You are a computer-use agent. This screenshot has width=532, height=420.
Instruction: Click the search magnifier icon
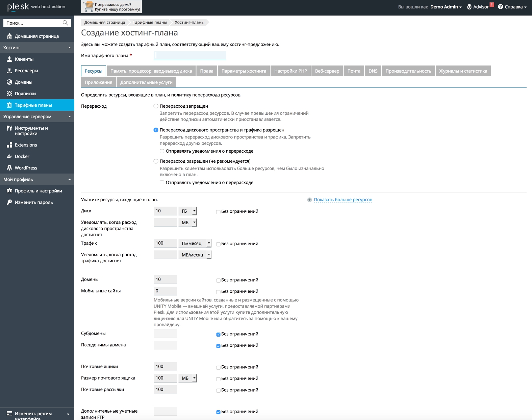point(66,23)
